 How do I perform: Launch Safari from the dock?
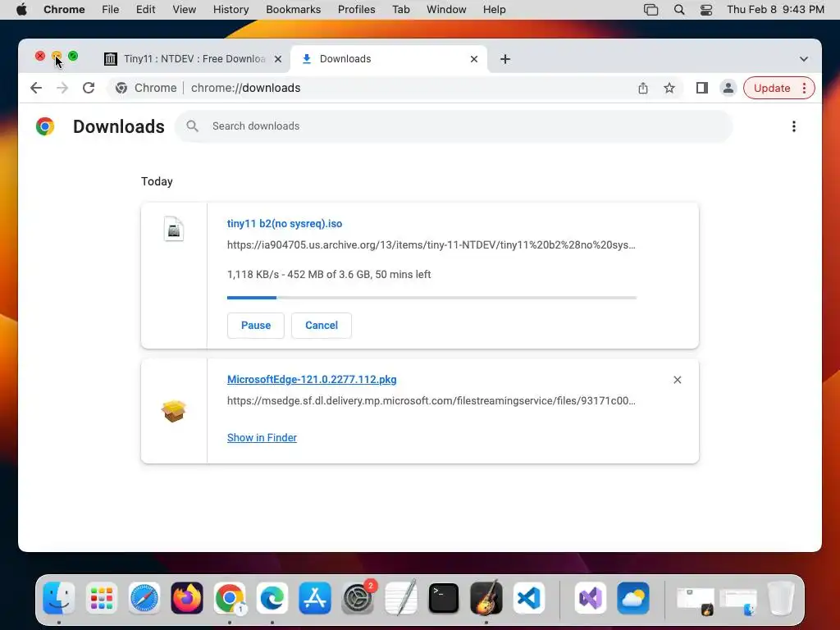(x=144, y=598)
